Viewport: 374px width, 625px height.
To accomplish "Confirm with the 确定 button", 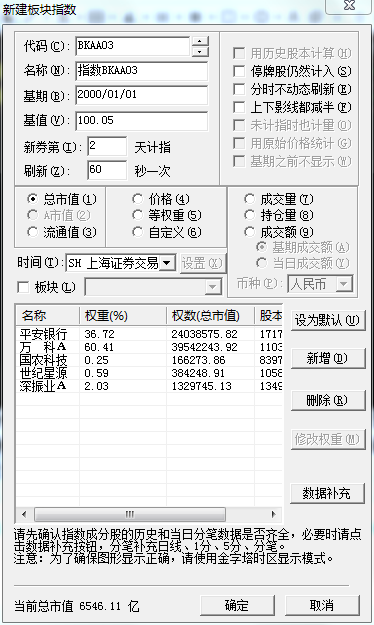I will [x=237, y=605].
